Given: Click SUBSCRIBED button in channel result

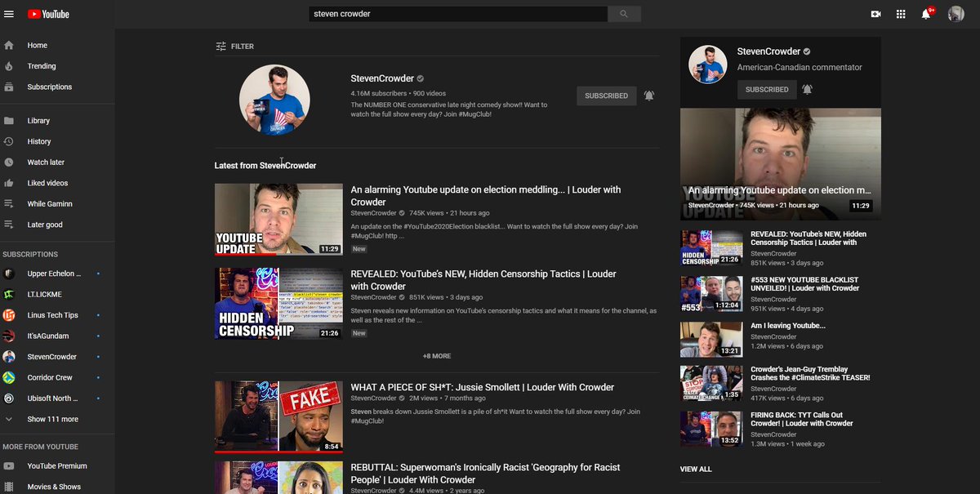Looking at the screenshot, I should click(607, 96).
